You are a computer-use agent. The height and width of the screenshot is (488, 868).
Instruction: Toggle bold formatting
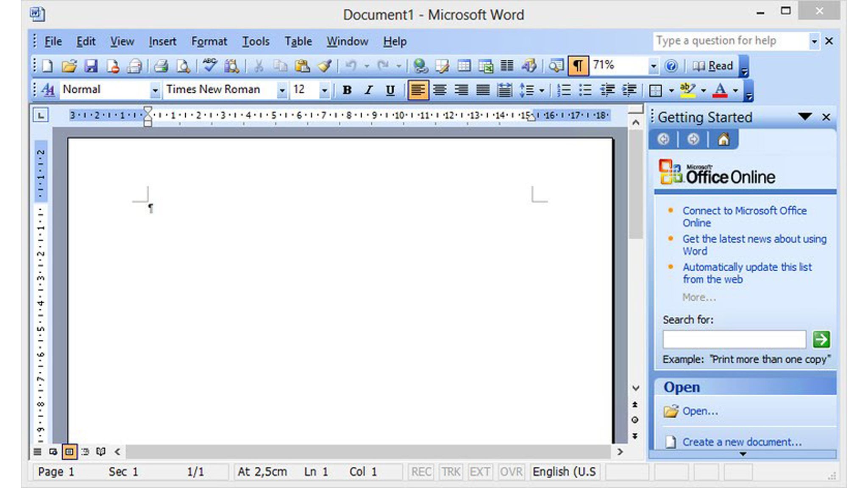click(347, 89)
